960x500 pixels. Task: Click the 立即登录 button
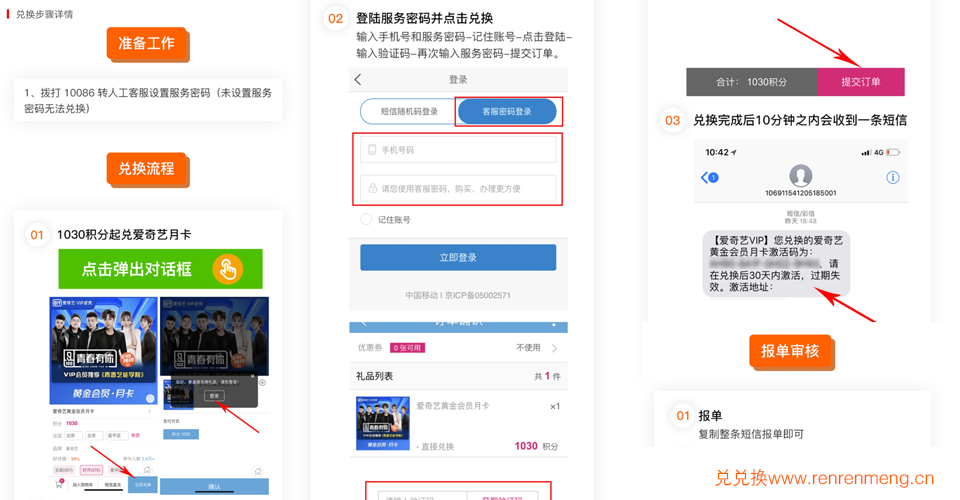(x=458, y=258)
